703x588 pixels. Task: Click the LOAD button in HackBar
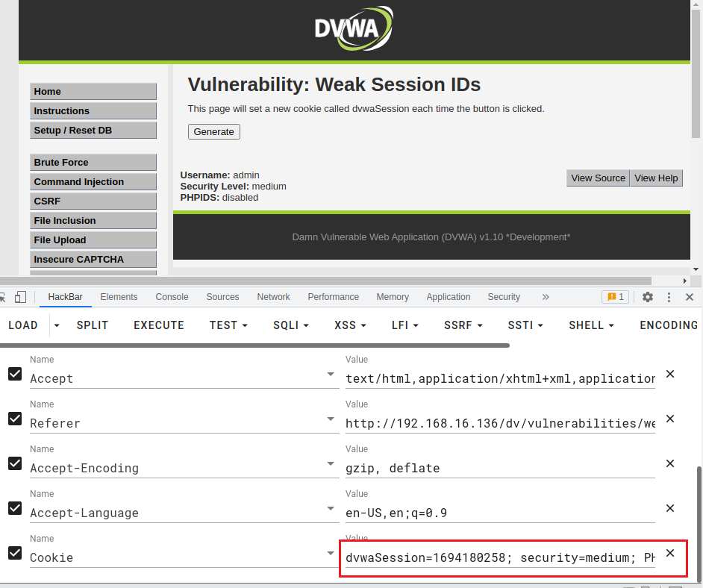coord(23,325)
